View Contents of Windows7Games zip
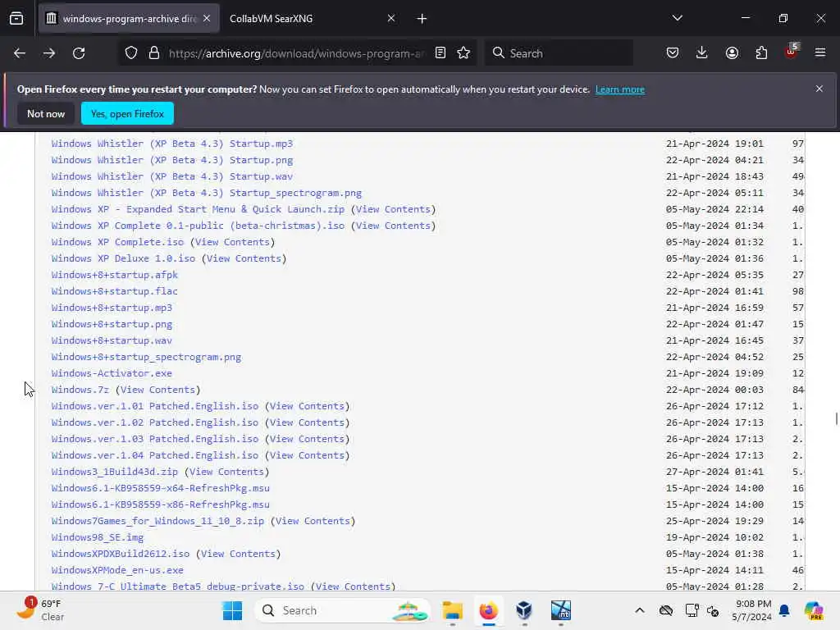 313,521
